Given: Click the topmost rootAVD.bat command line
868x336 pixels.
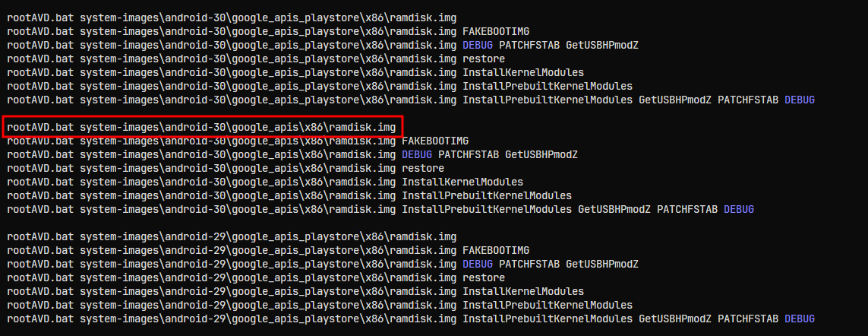Looking at the screenshot, I should 232,17.
